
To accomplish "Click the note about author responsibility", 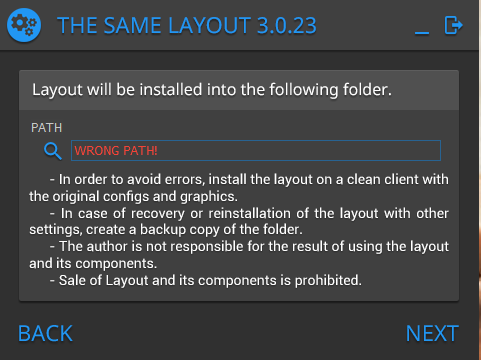I will click(x=239, y=255).
